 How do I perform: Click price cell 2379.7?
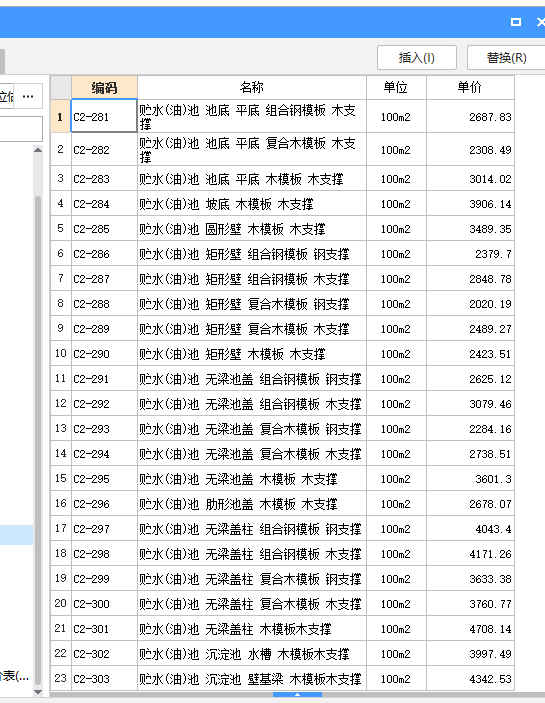coord(470,254)
